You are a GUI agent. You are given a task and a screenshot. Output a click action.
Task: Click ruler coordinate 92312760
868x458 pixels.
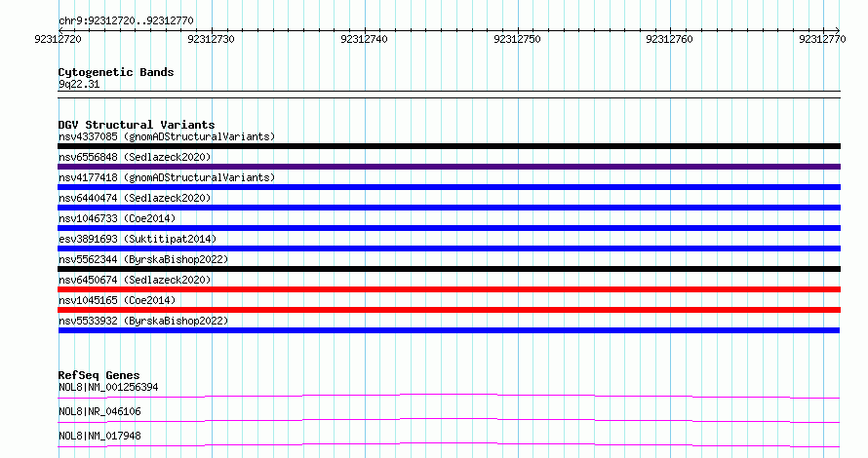669,39
